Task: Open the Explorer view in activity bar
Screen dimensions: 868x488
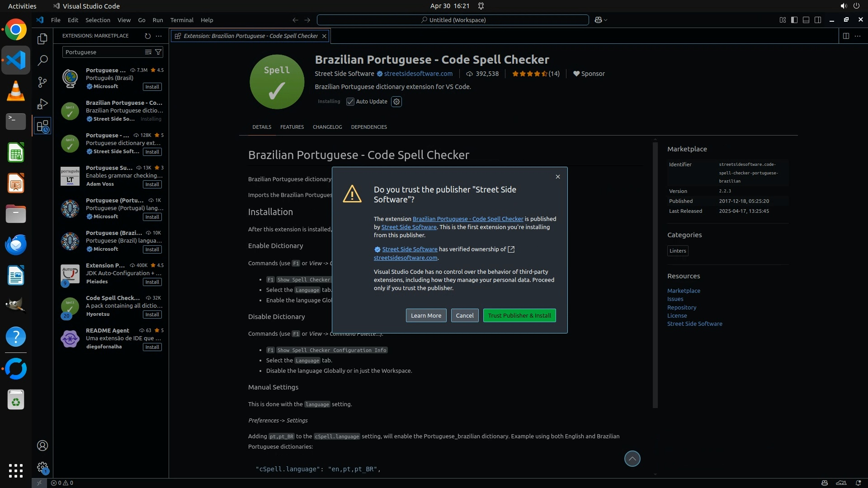Action: [42, 39]
